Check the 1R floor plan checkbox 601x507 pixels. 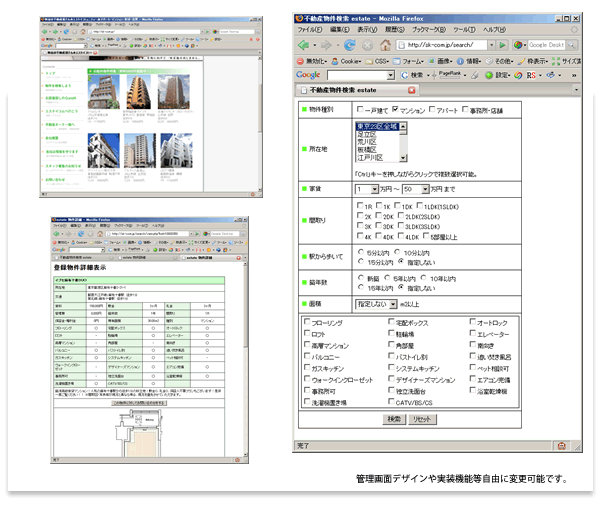tap(360, 205)
